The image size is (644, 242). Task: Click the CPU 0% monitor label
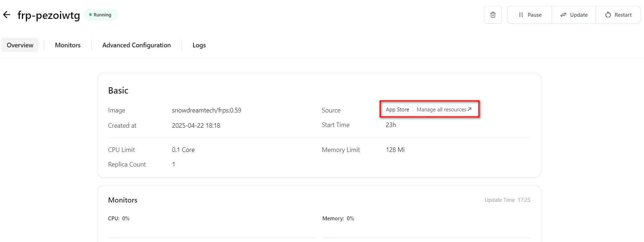coord(119,219)
